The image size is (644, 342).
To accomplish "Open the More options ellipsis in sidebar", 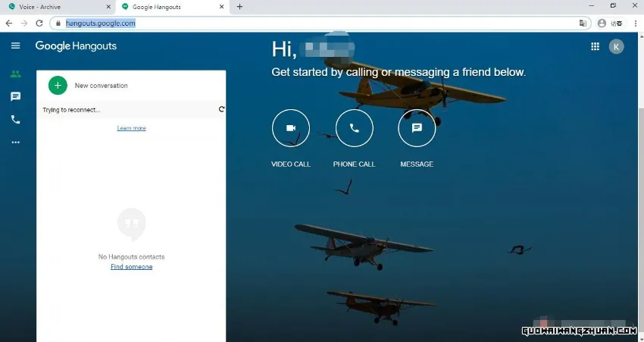I will (16, 143).
